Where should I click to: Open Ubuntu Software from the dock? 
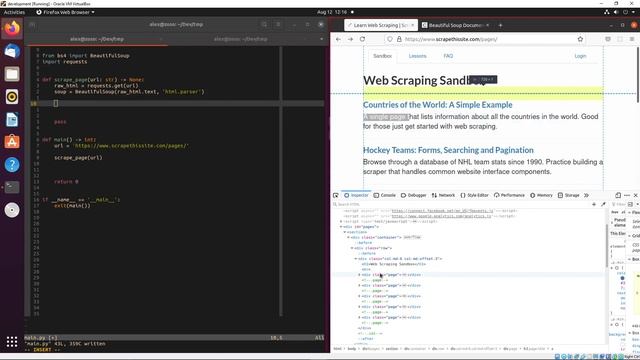tap(12, 142)
